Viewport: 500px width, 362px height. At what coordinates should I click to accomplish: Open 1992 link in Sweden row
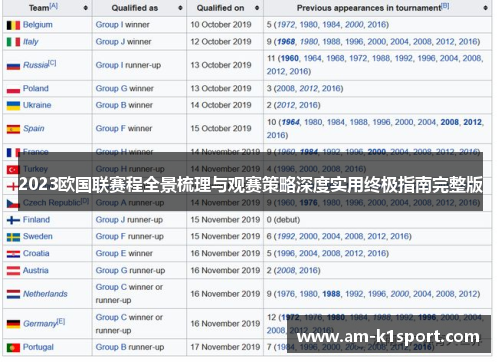click(x=286, y=236)
